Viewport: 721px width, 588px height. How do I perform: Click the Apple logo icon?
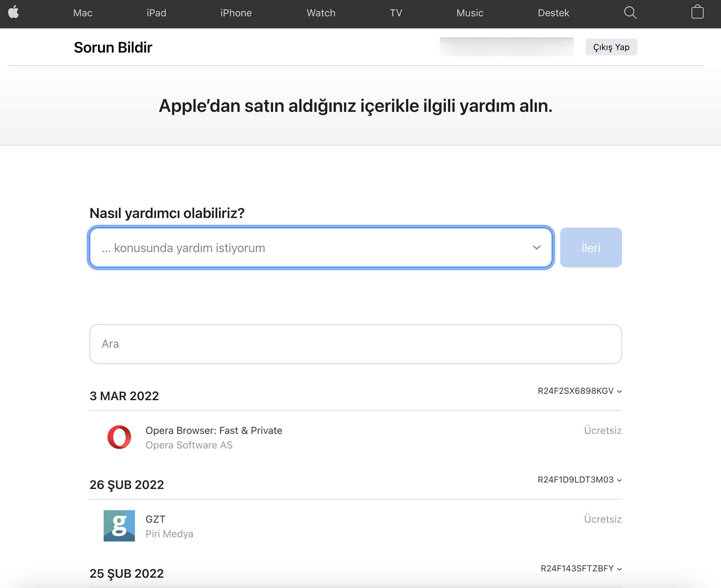tap(13, 12)
